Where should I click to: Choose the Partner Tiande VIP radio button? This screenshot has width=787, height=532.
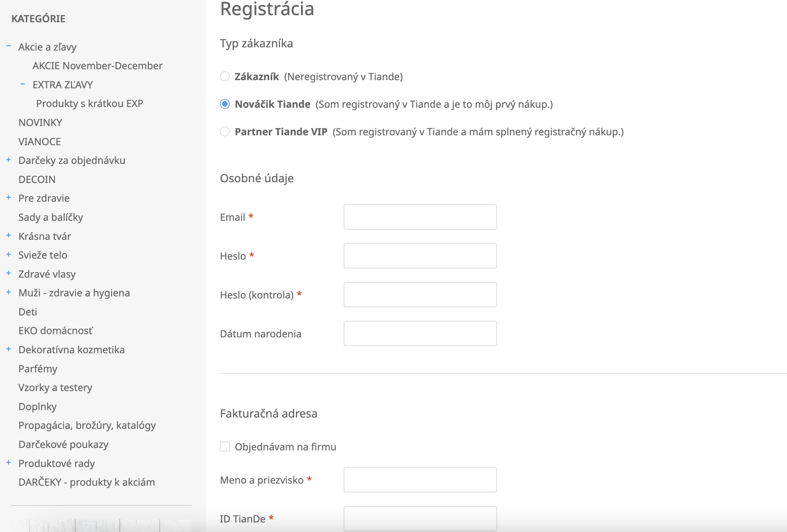[x=225, y=131]
